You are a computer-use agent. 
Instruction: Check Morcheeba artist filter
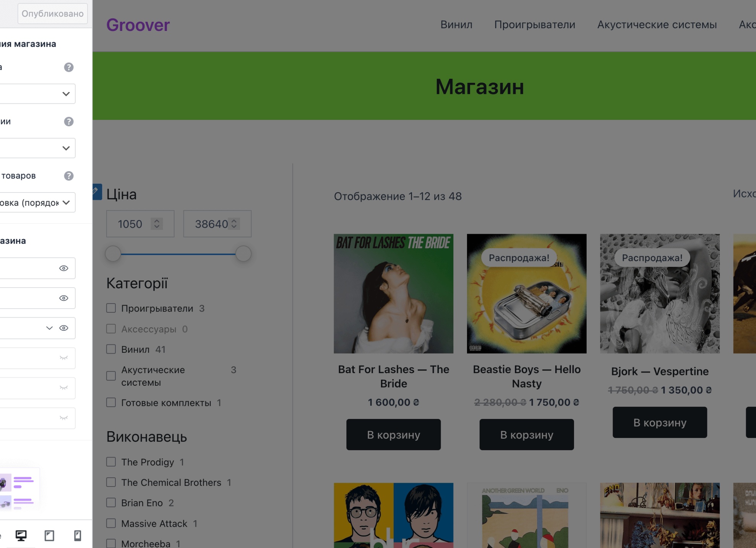click(x=111, y=543)
